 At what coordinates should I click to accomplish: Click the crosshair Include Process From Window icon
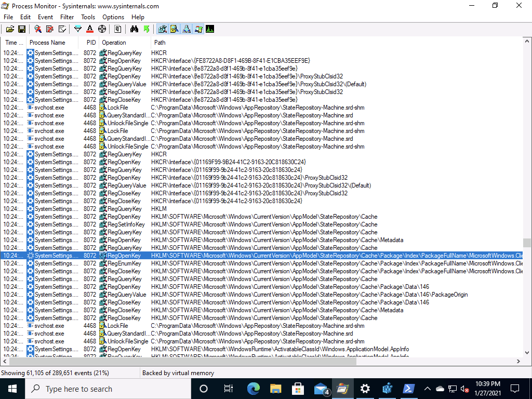click(x=102, y=29)
